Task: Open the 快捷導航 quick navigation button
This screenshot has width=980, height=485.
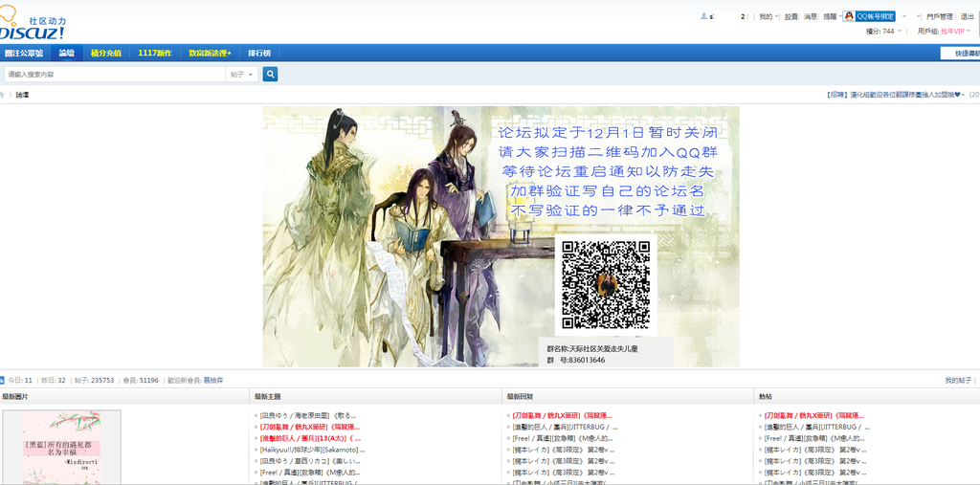Action: click(x=961, y=54)
